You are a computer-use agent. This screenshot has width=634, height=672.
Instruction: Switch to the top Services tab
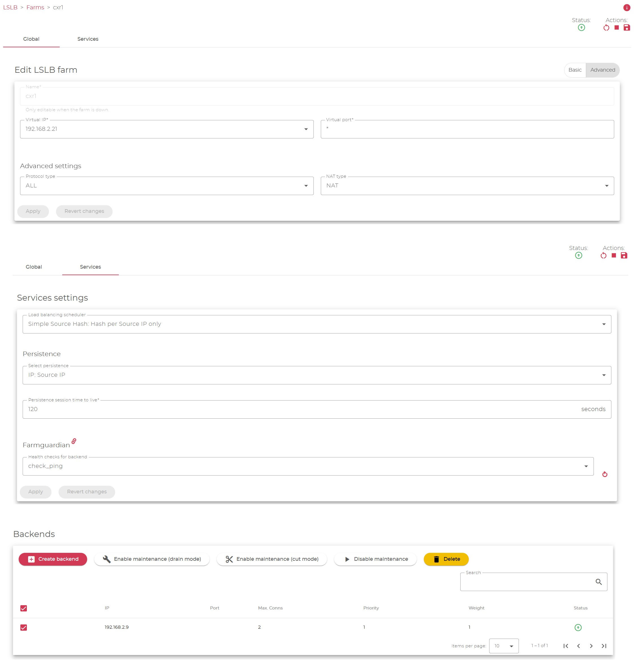pyautogui.click(x=88, y=39)
